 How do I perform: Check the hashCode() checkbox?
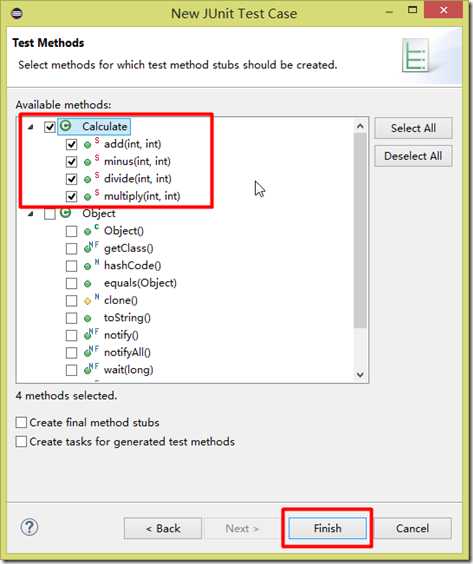coord(71,266)
